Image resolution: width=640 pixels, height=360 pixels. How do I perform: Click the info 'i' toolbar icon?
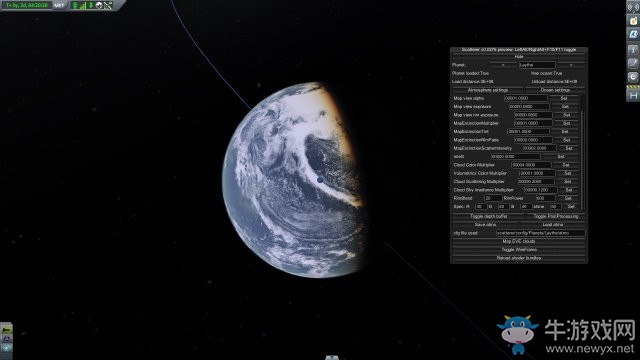(633, 49)
